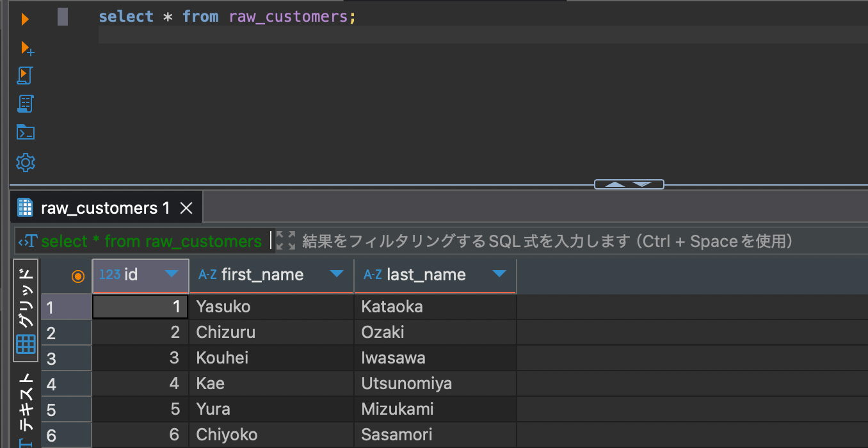Click the id cell in Yura's row
868x448 pixels.
click(141, 409)
